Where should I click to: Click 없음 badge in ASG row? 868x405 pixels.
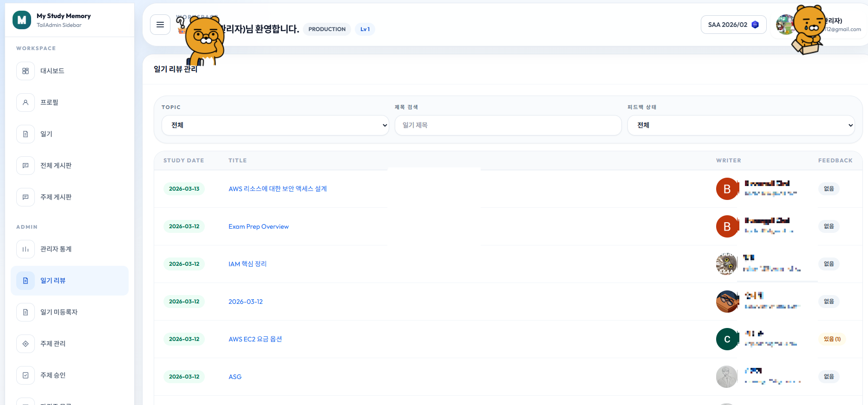pos(829,377)
